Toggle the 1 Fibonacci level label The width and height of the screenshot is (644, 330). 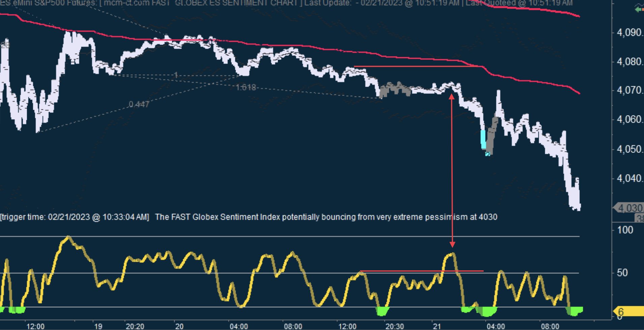176,75
